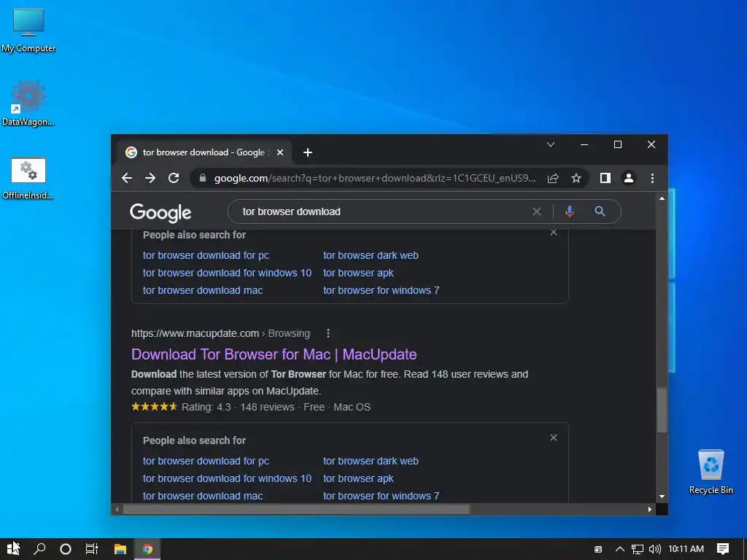
Task: Open lower 'tor browser for windows 7' suggestion
Action: tap(381, 496)
